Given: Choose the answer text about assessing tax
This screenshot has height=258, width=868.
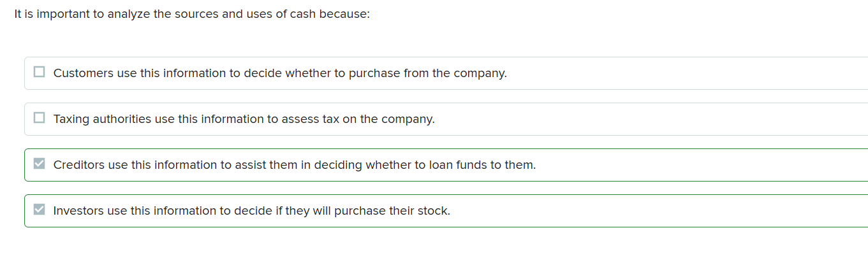Looking at the screenshot, I should (244, 119).
